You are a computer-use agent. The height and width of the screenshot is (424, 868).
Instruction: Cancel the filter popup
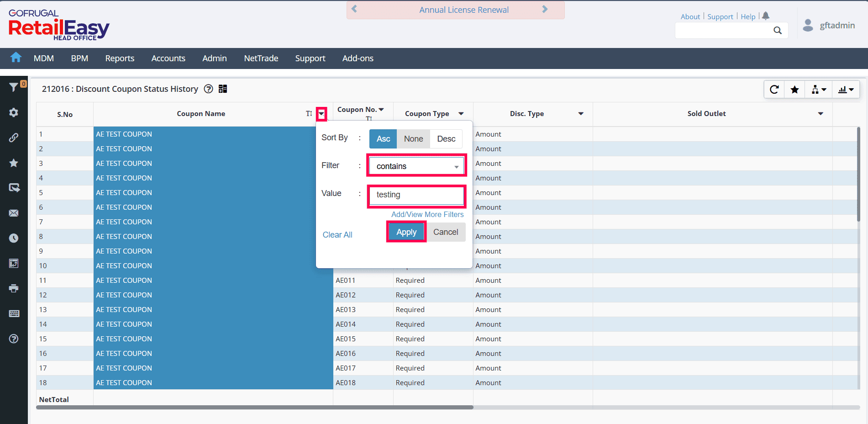(446, 232)
